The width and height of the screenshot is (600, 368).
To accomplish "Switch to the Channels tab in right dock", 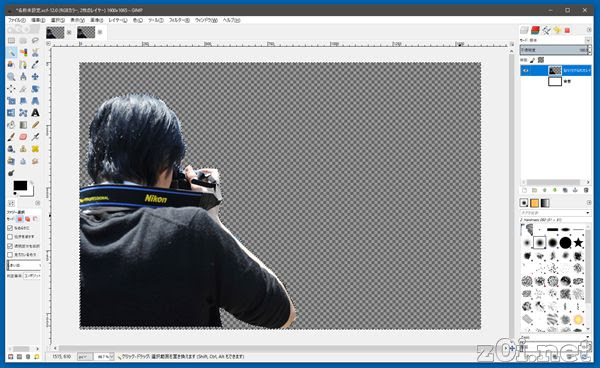I will click(x=535, y=30).
